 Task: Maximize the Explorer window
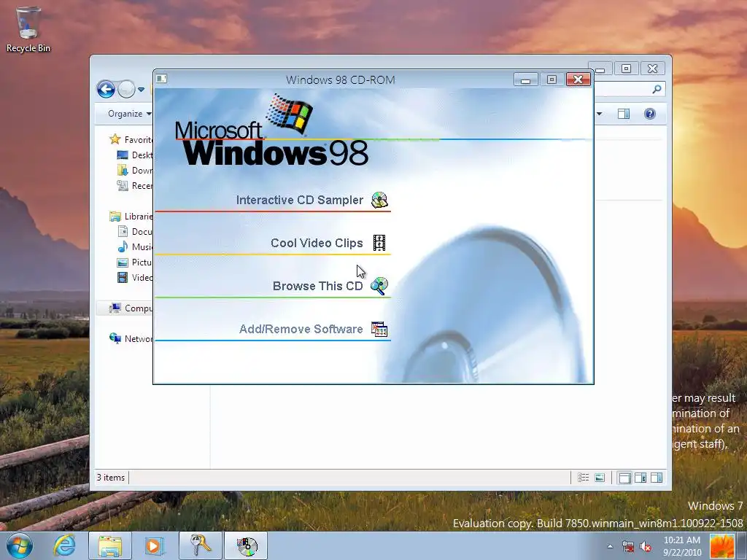(x=627, y=69)
